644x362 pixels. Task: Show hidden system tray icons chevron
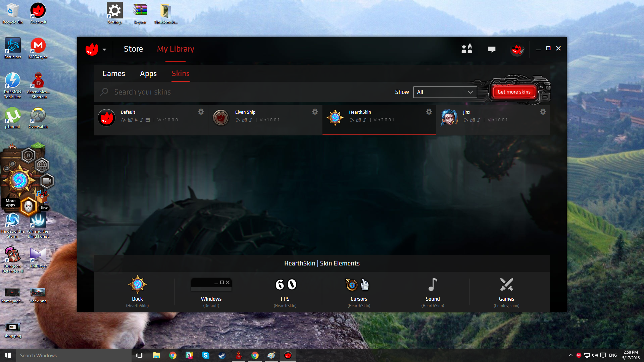pos(571,355)
